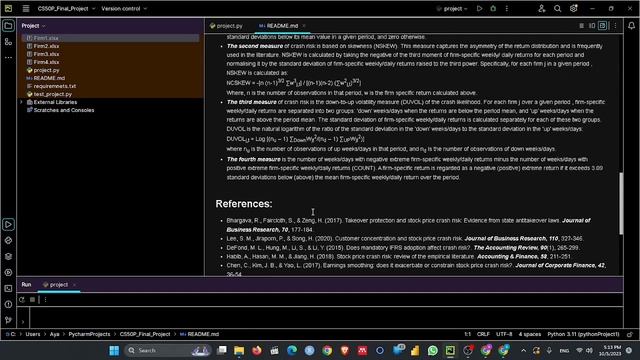640x360 pixels.
Task: Close the README.md tab
Action: (304, 26)
